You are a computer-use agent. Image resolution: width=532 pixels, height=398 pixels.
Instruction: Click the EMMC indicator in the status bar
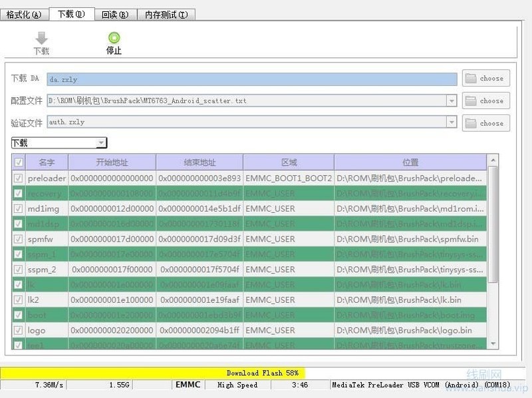(187, 385)
